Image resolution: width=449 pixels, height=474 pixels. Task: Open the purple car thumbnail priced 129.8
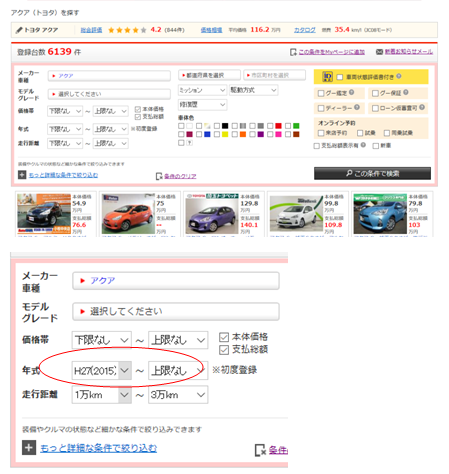coord(212,214)
